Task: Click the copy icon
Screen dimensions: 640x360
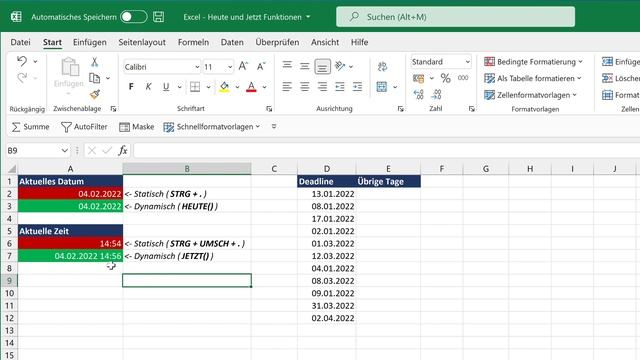Action: [95, 78]
